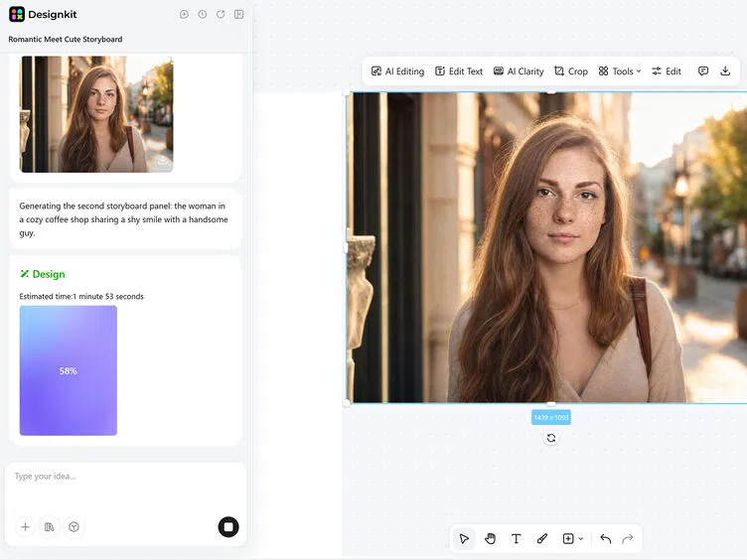Click the comment icon in the toolbar
Viewport: 747px width, 560px height.
[703, 71]
